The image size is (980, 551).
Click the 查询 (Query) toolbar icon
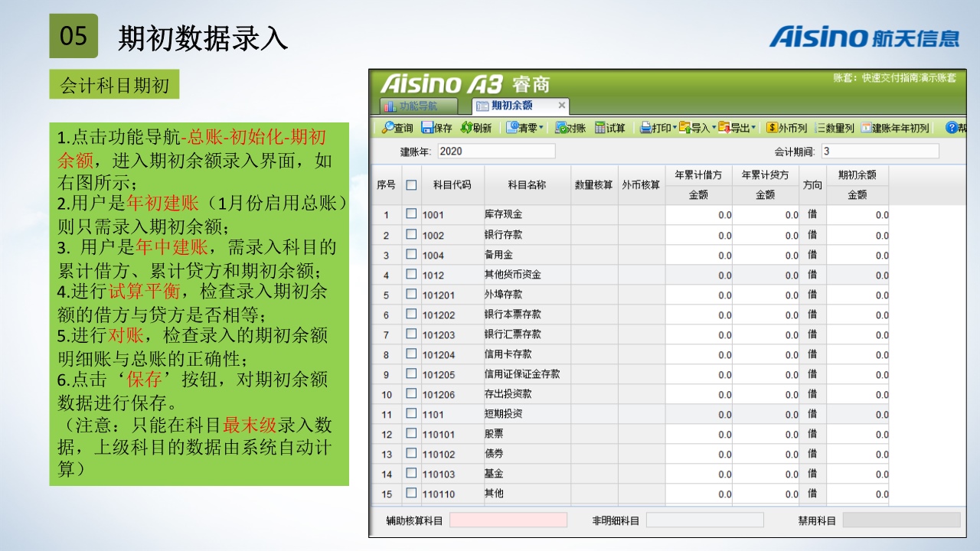[x=388, y=128]
